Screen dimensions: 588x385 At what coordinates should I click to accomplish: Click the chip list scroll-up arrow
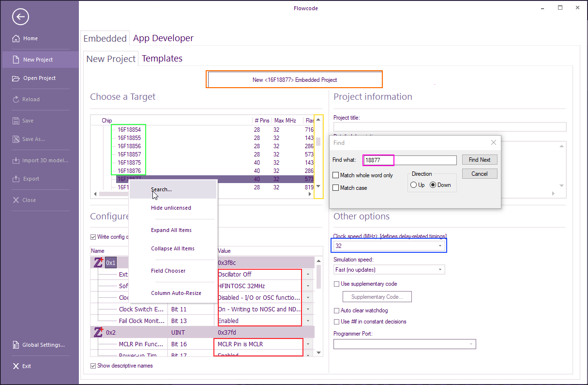(318, 120)
